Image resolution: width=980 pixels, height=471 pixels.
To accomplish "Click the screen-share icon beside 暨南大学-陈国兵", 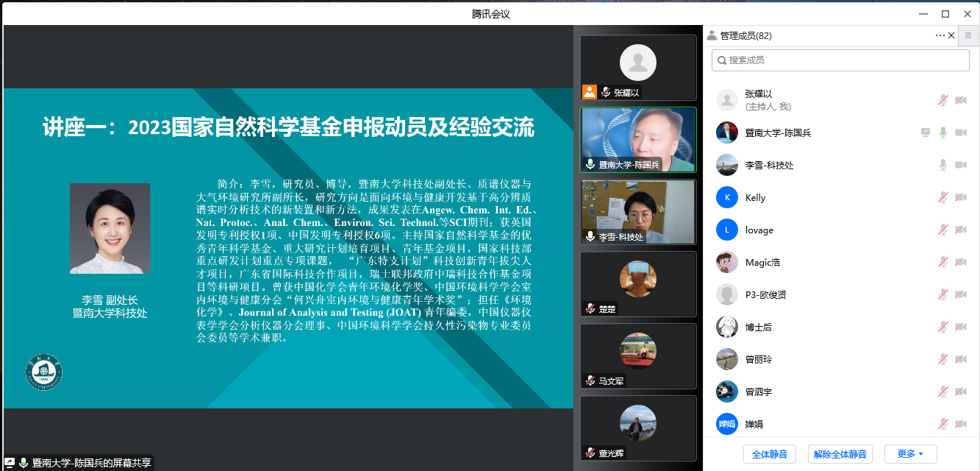I will pyautogui.click(x=926, y=132).
